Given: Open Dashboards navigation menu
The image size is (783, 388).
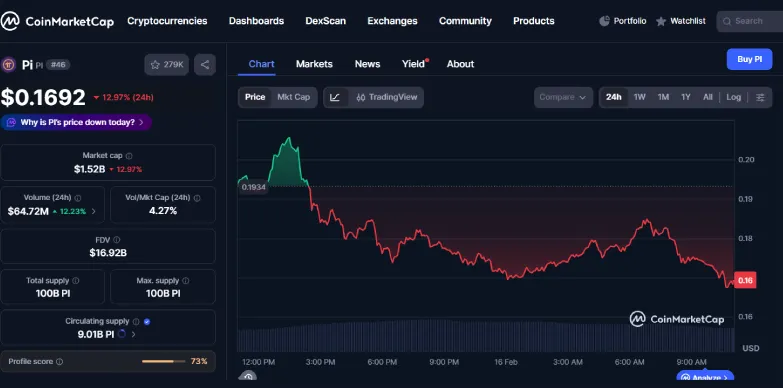Looking at the screenshot, I should [x=256, y=21].
